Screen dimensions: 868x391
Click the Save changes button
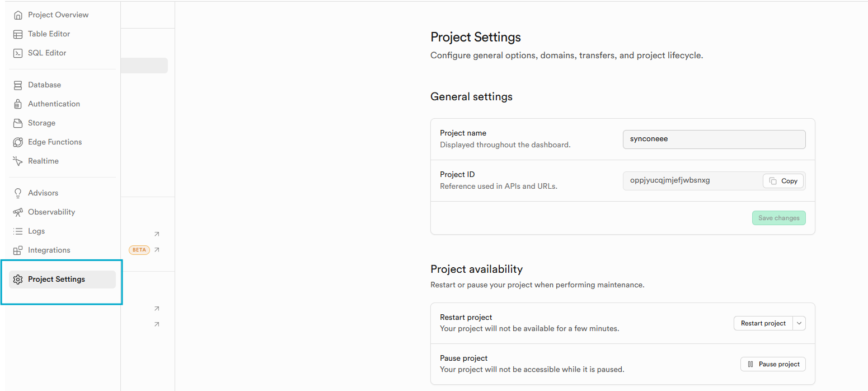pos(779,218)
